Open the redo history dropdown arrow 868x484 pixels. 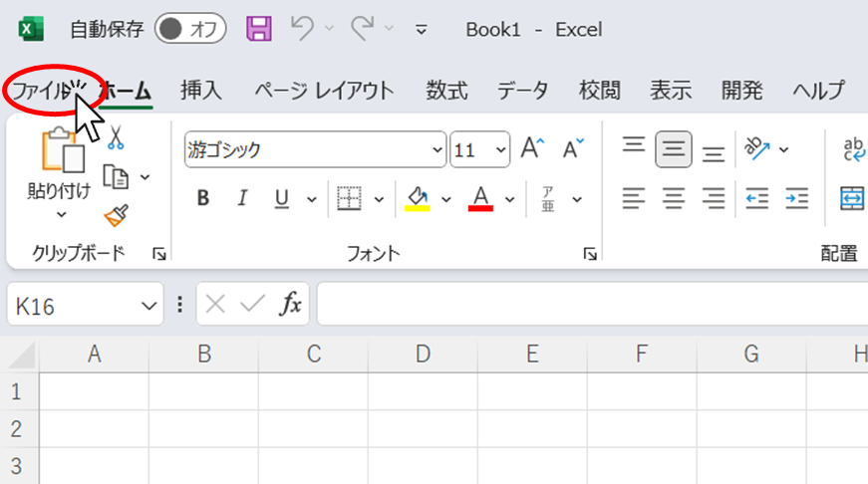tap(389, 28)
